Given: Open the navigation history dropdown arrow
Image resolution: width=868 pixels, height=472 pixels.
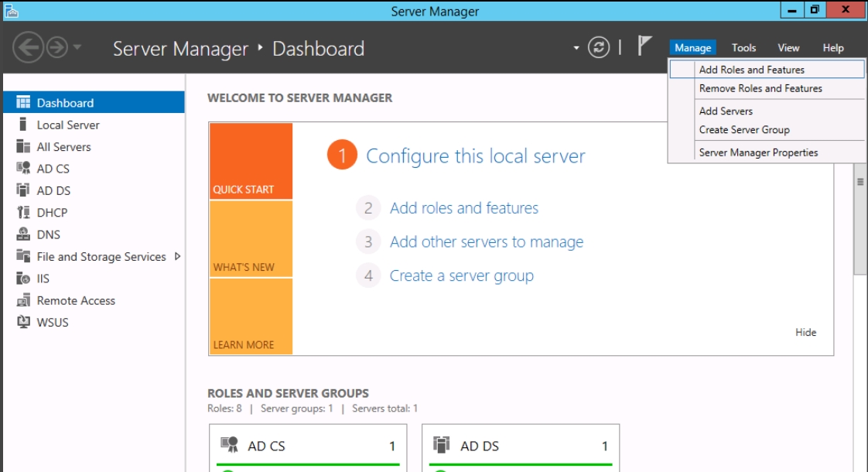Looking at the screenshot, I should (x=77, y=48).
